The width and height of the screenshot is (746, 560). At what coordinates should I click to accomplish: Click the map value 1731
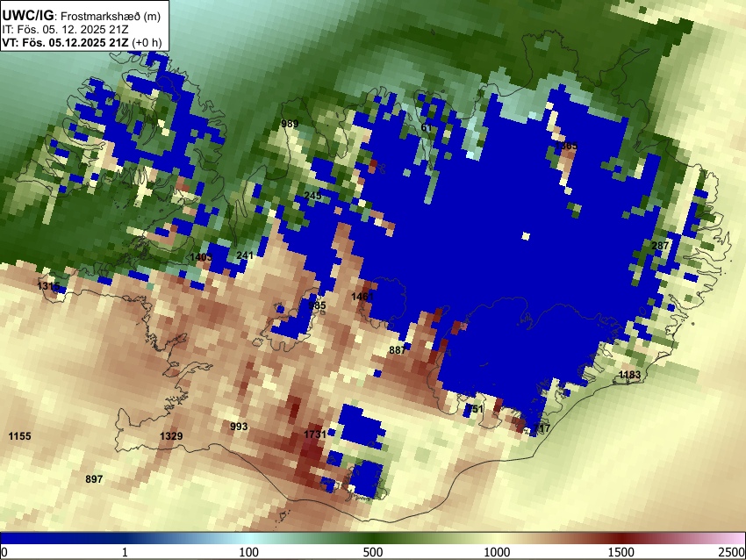pyautogui.click(x=315, y=434)
